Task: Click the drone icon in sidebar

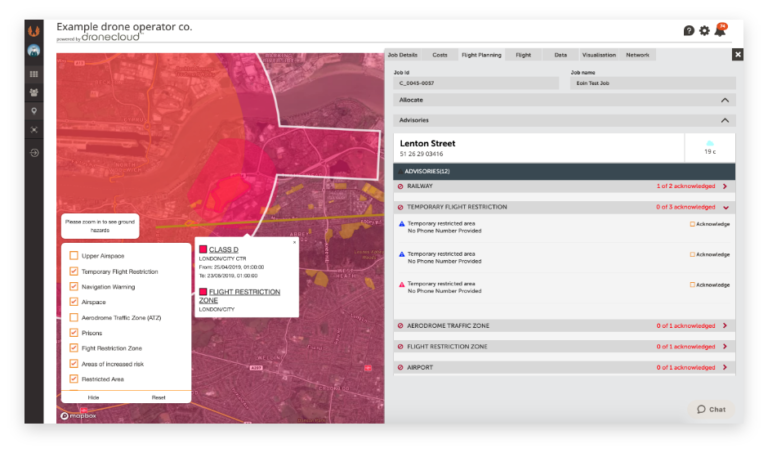Action: (x=34, y=130)
